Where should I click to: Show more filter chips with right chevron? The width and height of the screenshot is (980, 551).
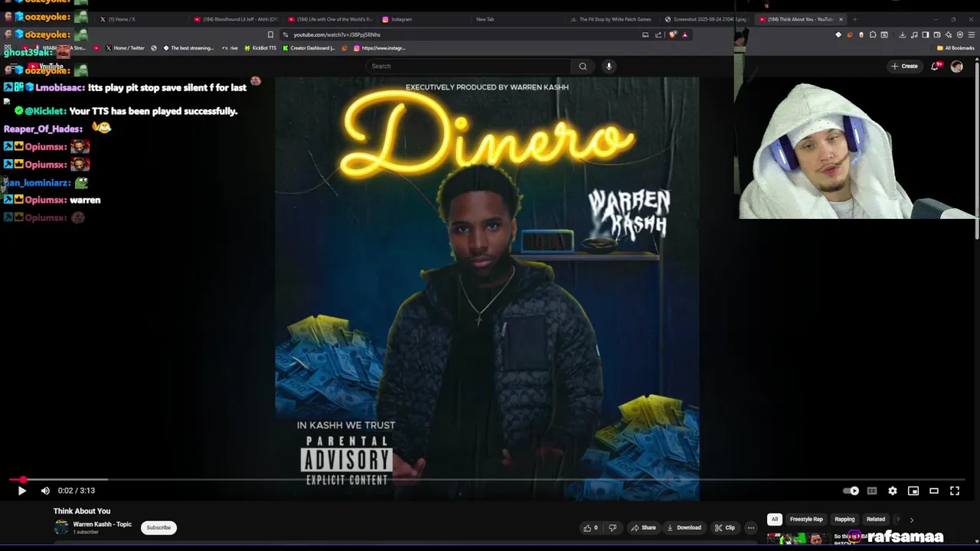(x=911, y=520)
